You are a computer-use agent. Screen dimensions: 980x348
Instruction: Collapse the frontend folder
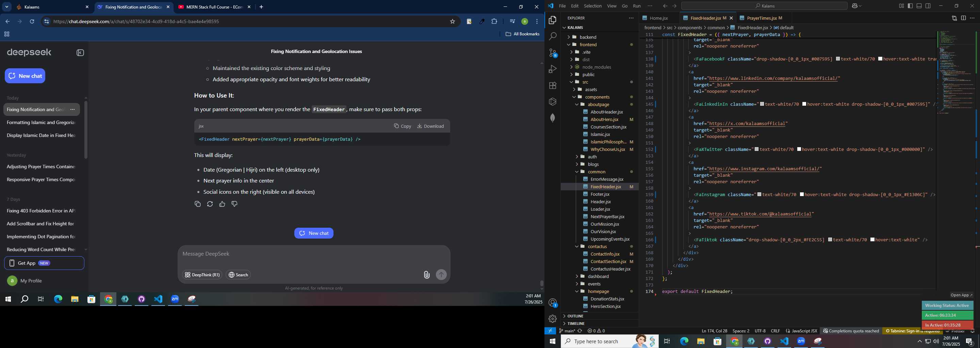coord(588,45)
